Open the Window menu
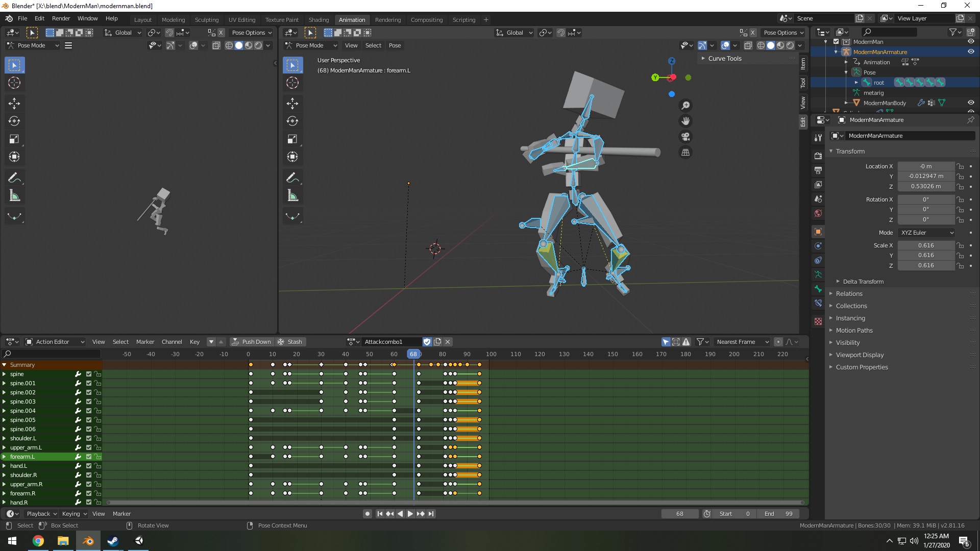This screenshot has height=551, width=980. pos(87,18)
